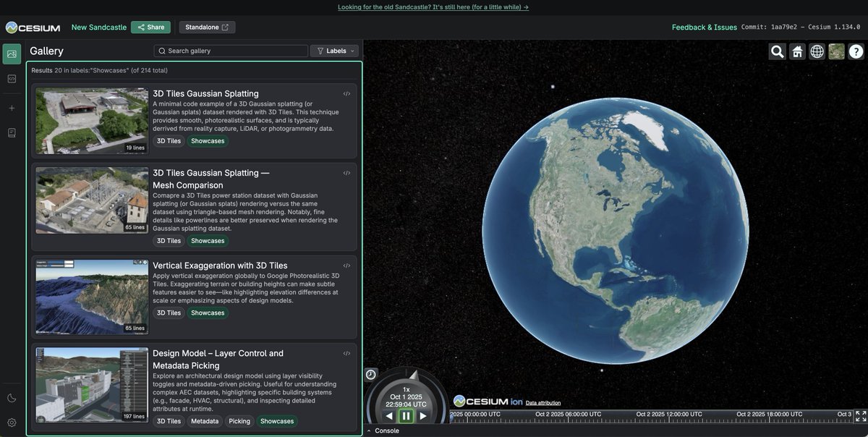Open Vertical Exaggeration terrain thumbnail

pyautogui.click(x=92, y=298)
